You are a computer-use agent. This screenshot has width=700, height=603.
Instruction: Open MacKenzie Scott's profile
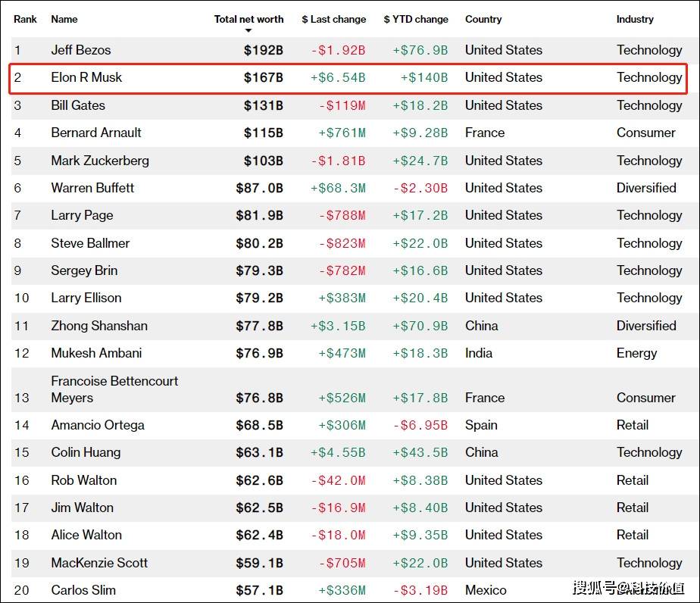coord(99,563)
